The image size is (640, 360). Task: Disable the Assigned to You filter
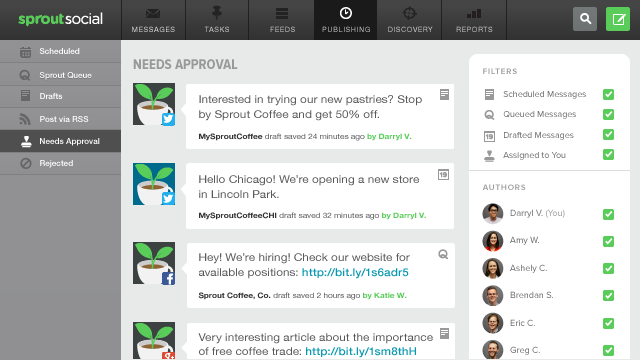tap(608, 155)
